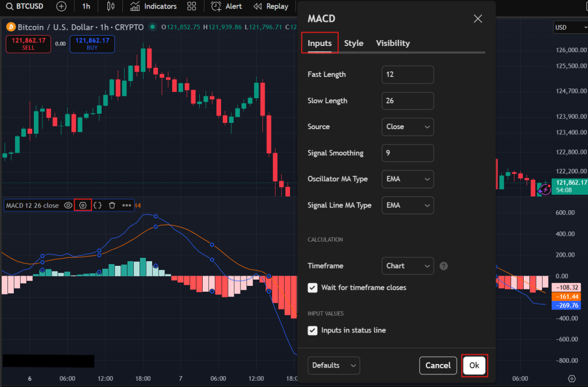Image resolution: width=588 pixels, height=387 pixels.
Task: Open the layout templates grid icon
Action: pyautogui.click(x=192, y=6)
